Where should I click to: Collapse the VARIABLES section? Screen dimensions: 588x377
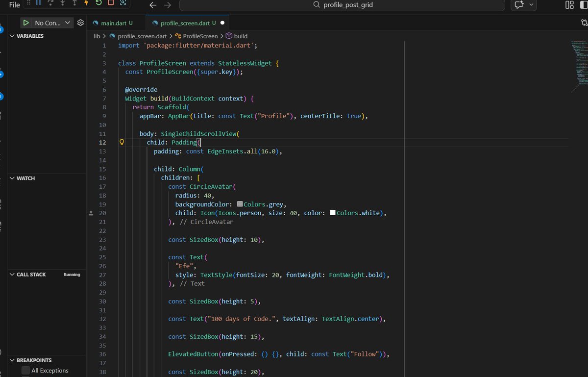(x=48, y=36)
